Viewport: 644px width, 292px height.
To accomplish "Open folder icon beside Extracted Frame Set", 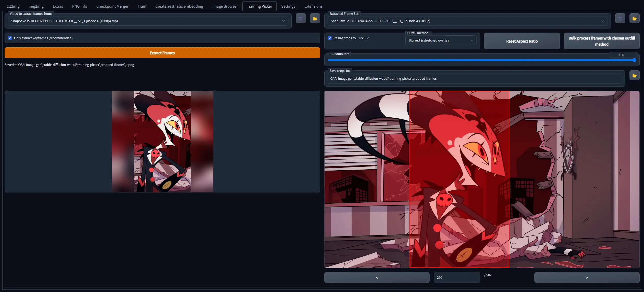I will pyautogui.click(x=634, y=18).
